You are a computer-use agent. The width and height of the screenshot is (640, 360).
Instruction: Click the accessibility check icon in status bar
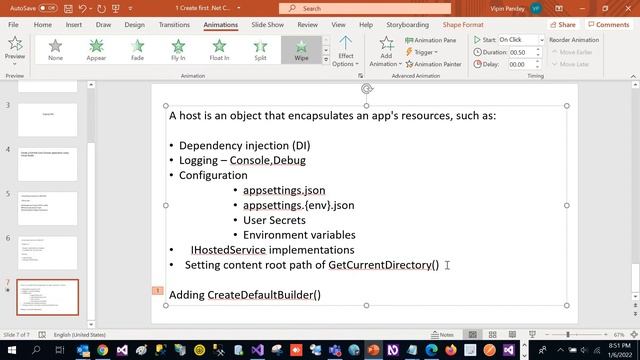point(42,335)
